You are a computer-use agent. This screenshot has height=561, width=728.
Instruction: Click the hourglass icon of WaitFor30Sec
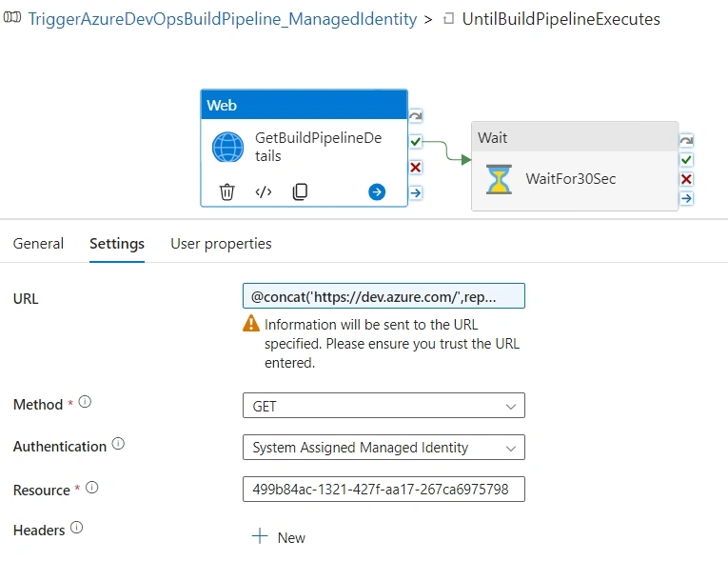pyautogui.click(x=499, y=179)
